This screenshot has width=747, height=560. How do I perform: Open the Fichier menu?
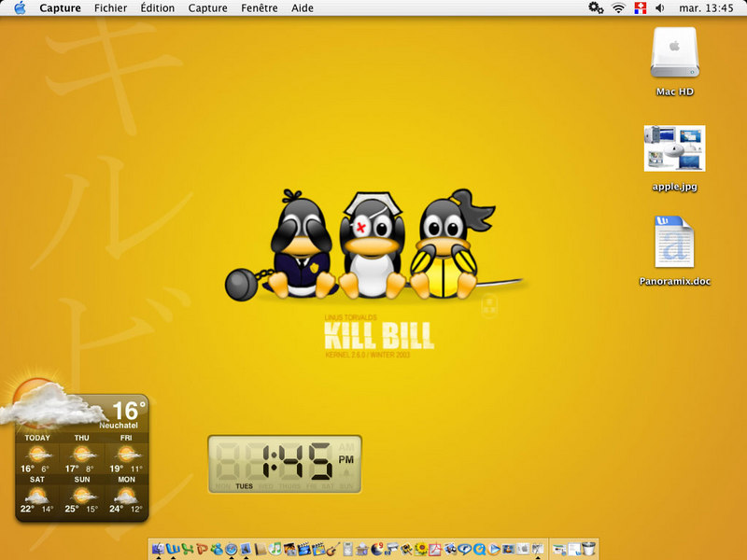tap(110, 8)
